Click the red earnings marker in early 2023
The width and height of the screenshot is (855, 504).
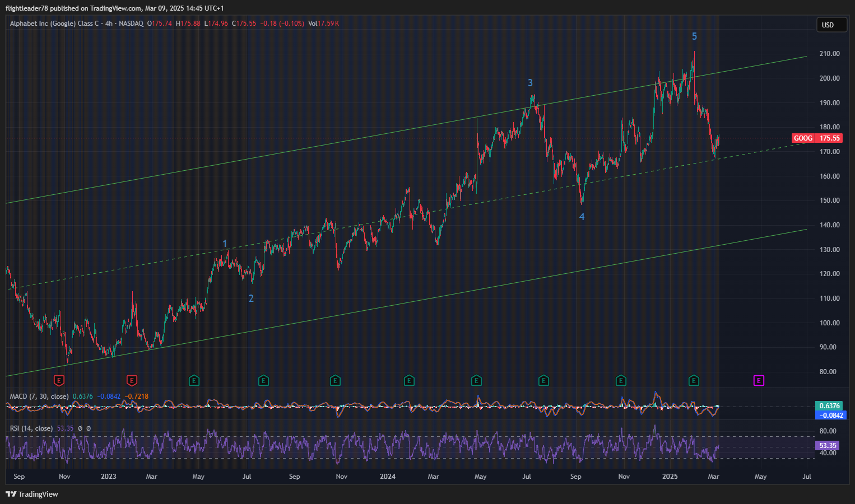tap(132, 381)
